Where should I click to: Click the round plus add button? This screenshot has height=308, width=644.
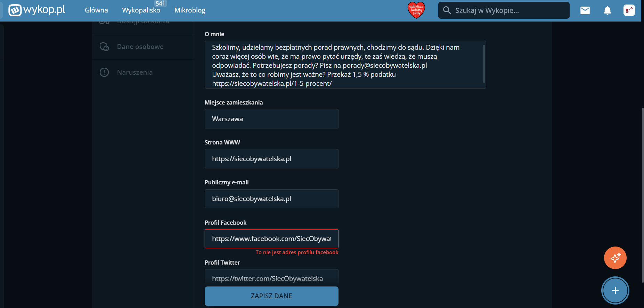615,290
